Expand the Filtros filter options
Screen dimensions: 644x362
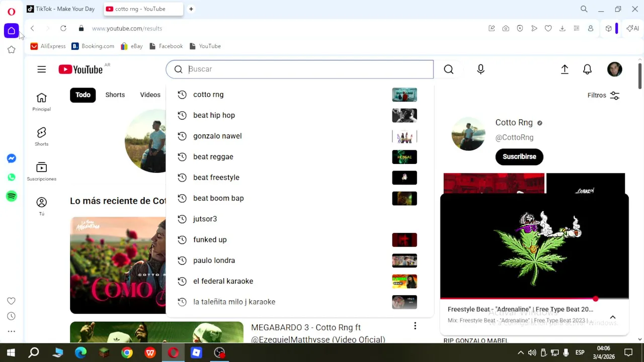(x=604, y=96)
